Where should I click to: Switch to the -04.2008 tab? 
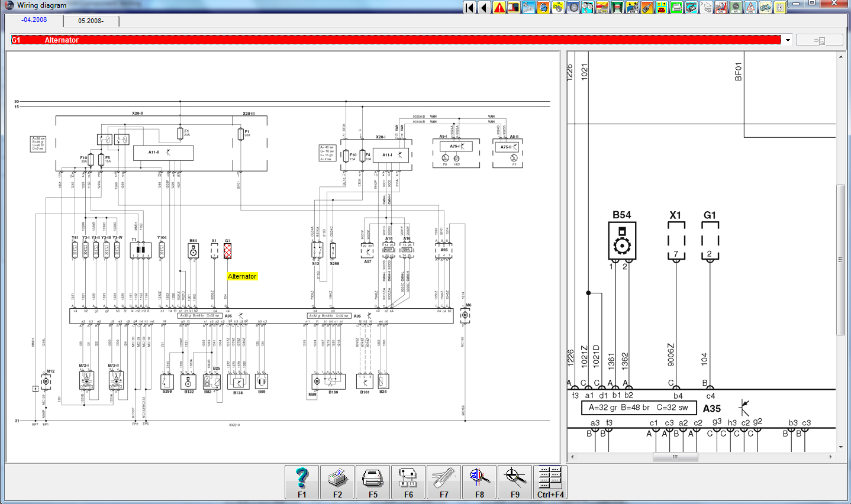(34, 20)
